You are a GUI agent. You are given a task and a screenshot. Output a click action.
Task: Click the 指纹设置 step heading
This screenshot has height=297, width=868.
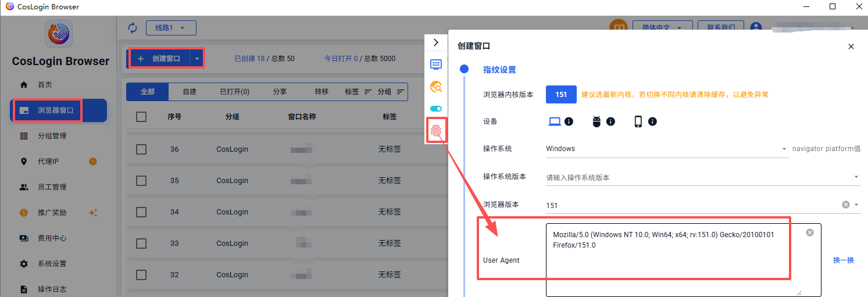[499, 70]
